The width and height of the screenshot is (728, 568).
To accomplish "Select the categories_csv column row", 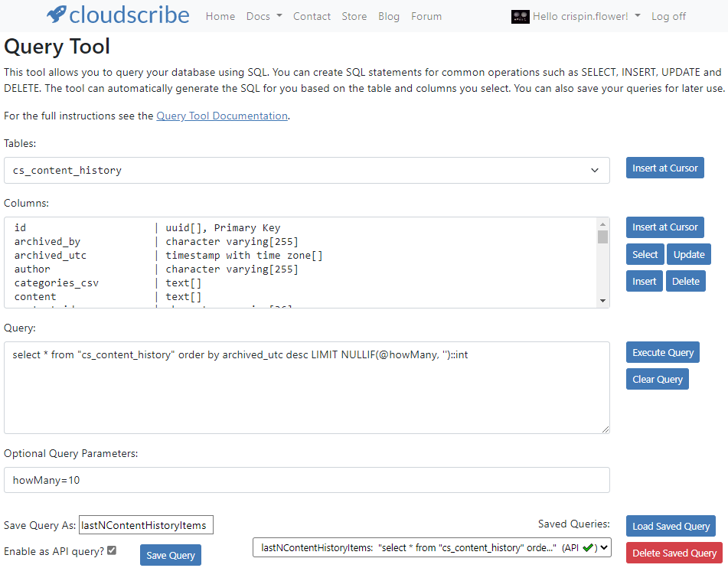I will [x=302, y=282].
